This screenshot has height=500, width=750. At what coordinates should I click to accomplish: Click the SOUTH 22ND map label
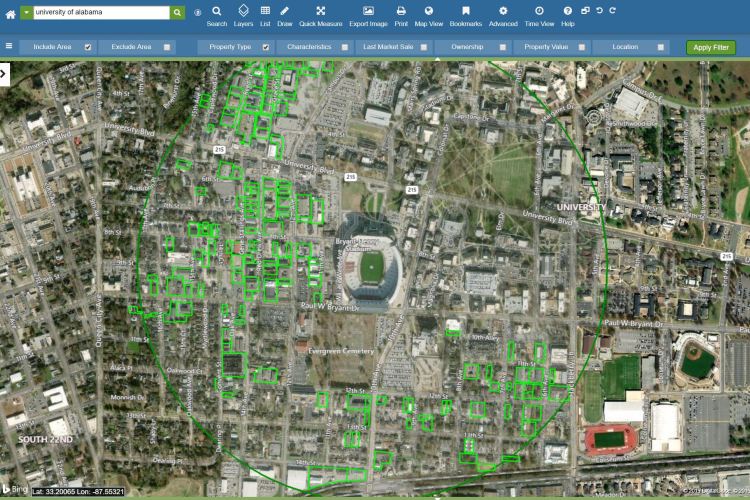pyautogui.click(x=45, y=439)
